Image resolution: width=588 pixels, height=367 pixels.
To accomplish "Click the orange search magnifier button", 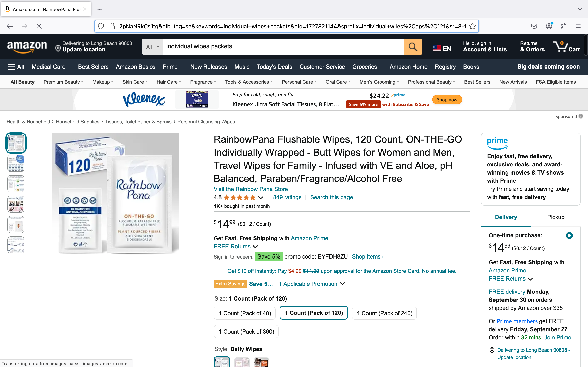I will [x=413, y=47].
